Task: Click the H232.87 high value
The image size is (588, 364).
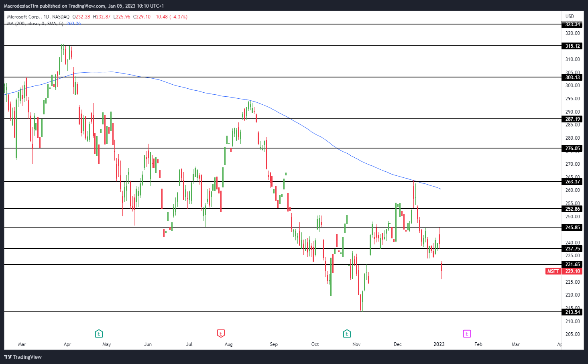Action: click(x=102, y=17)
